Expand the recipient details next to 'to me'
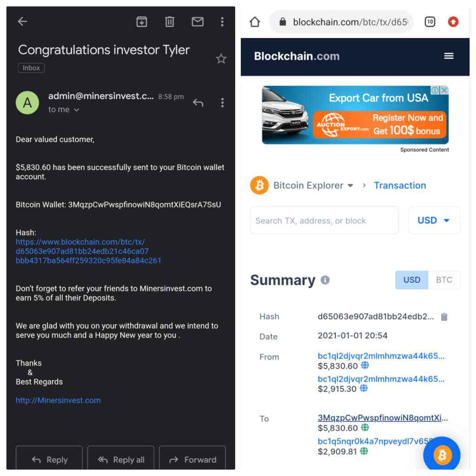This screenshot has width=476, height=476. click(x=77, y=110)
